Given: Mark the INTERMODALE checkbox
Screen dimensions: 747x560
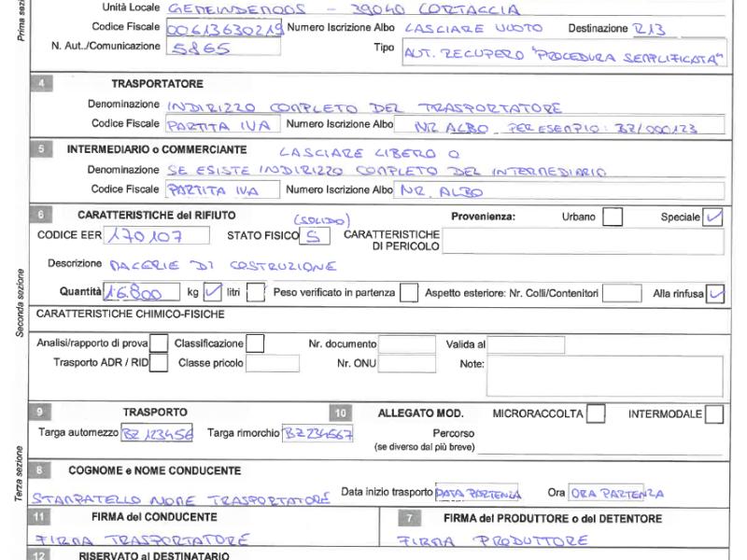Looking at the screenshot, I should click(714, 413).
